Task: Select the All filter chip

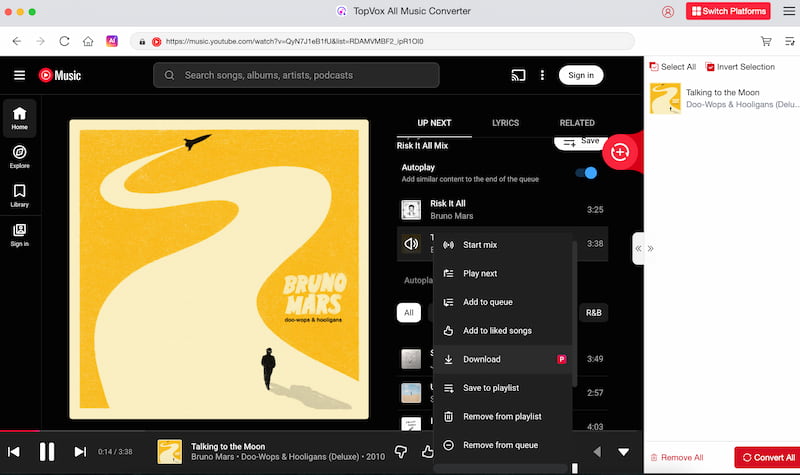Action: tap(409, 313)
